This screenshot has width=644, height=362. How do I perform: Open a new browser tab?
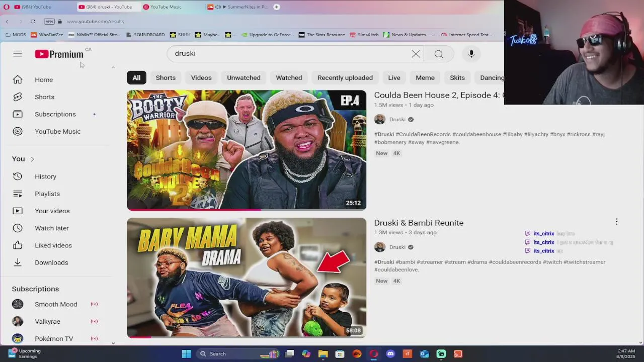pos(277,7)
